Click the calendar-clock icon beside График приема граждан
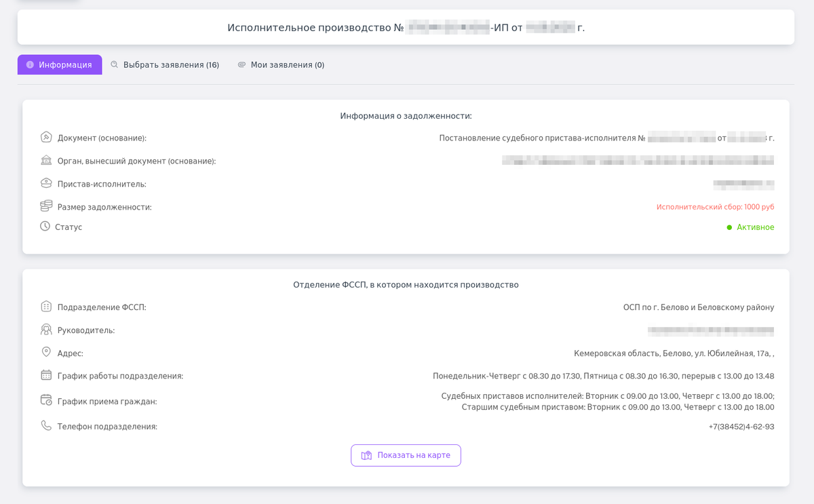 click(46, 400)
